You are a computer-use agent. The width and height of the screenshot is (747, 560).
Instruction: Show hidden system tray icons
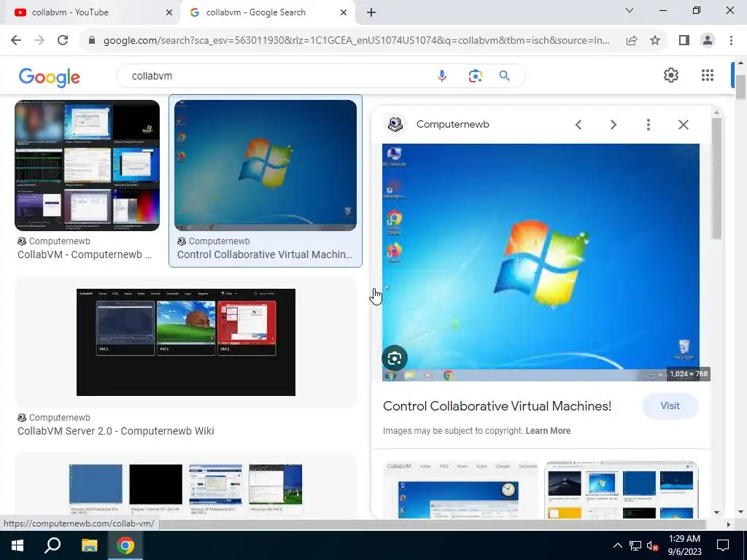pos(617,545)
